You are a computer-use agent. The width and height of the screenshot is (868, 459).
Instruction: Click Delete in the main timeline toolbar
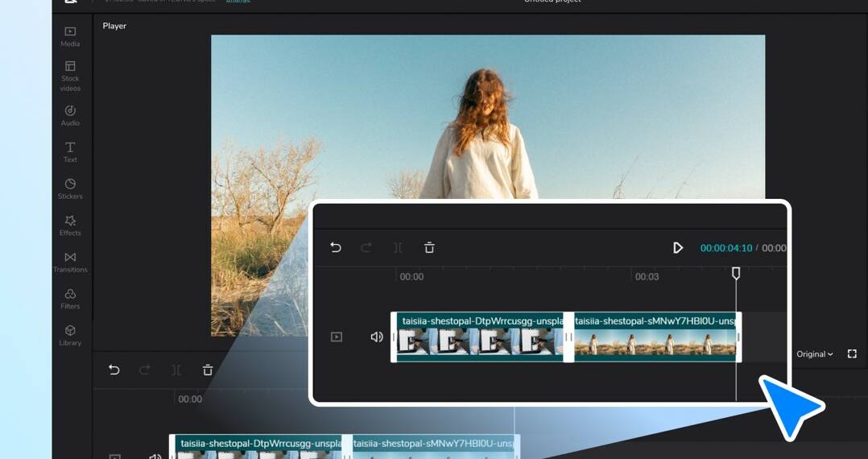208,370
